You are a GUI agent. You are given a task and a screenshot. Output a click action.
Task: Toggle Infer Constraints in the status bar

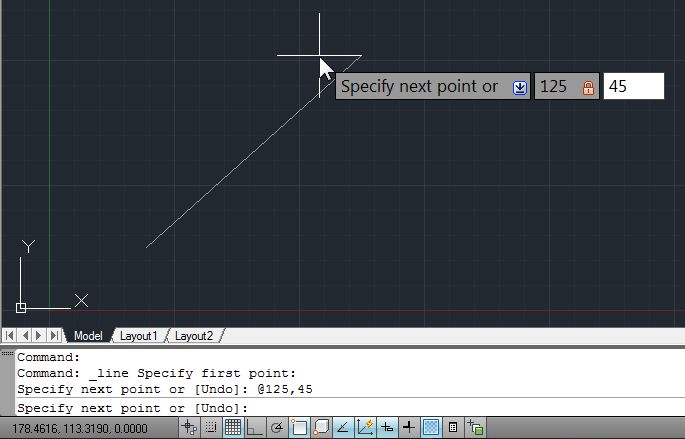point(189,428)
